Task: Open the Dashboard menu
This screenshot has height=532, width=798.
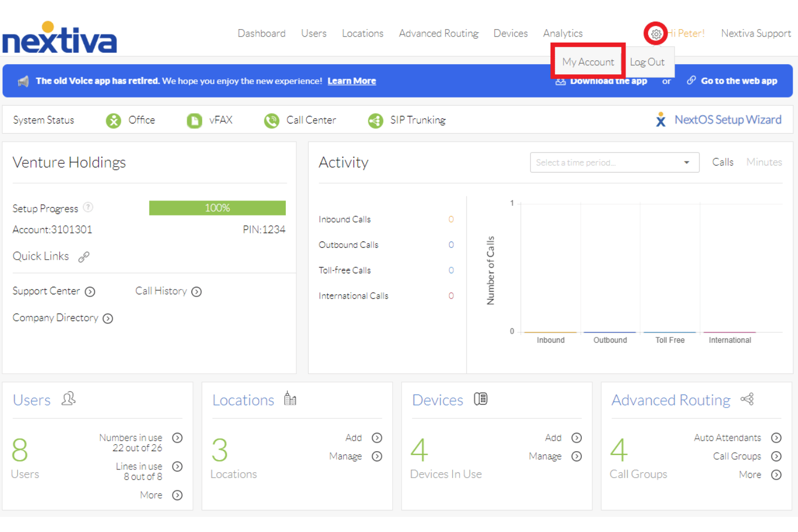Action: pos(262,33)
